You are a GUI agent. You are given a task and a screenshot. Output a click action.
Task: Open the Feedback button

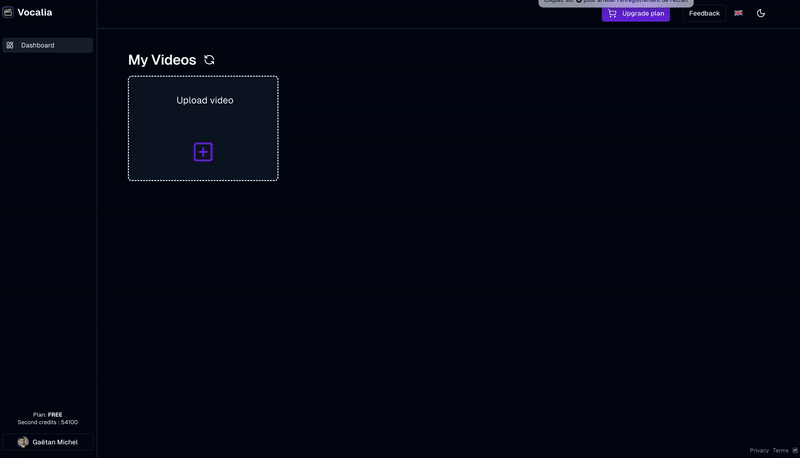704,13
